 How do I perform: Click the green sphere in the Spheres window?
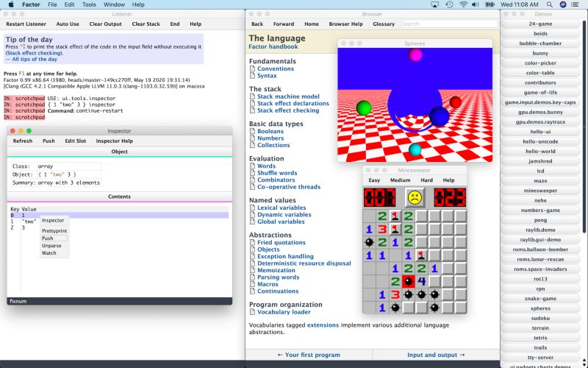pos(363,108)
